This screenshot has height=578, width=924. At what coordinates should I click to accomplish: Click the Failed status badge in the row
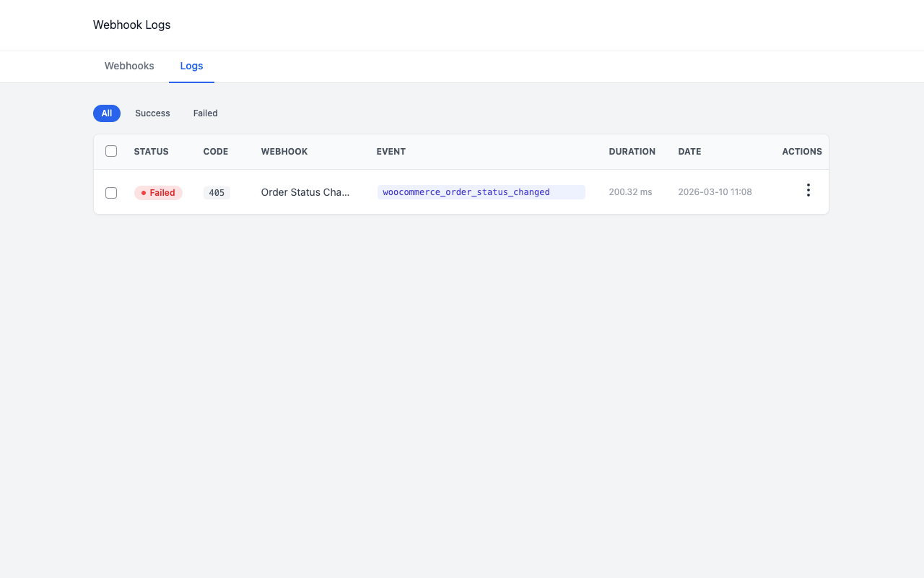pyautogui.click(x=158, y=193)
